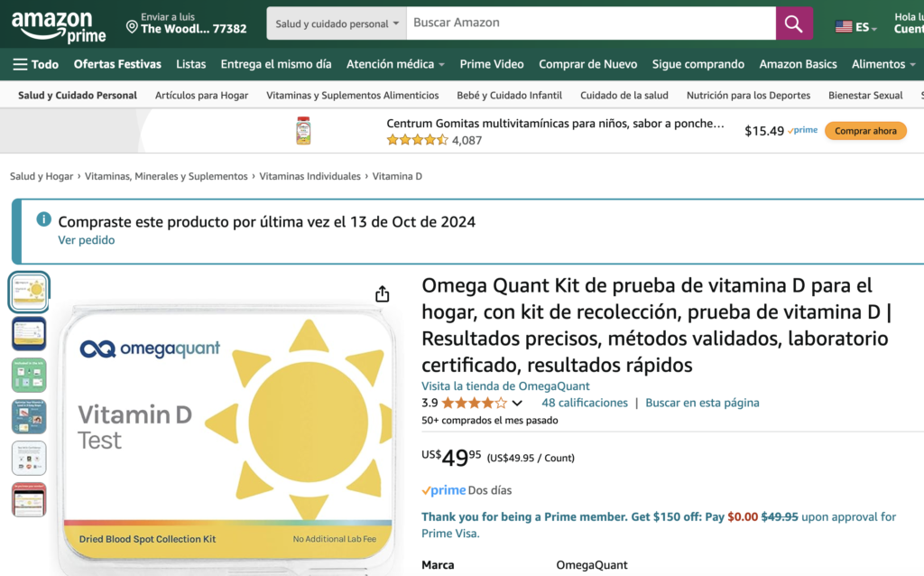924x576 pixels.
Task: Open the Todo hamburger menu
Action: (x=35, y=64)
